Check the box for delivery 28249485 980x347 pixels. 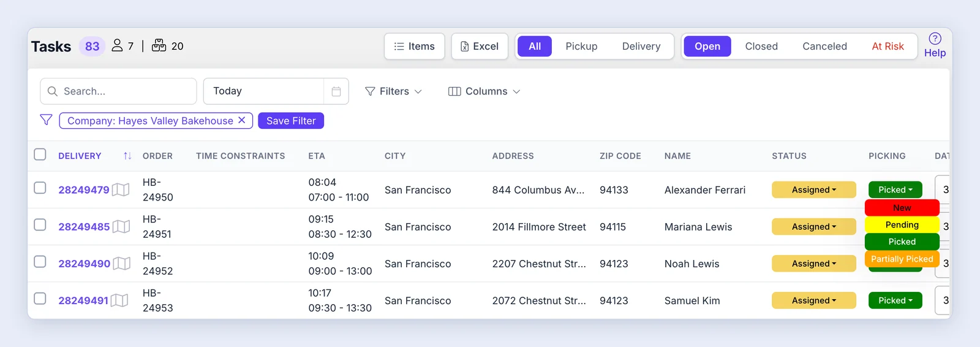[40, 224]
